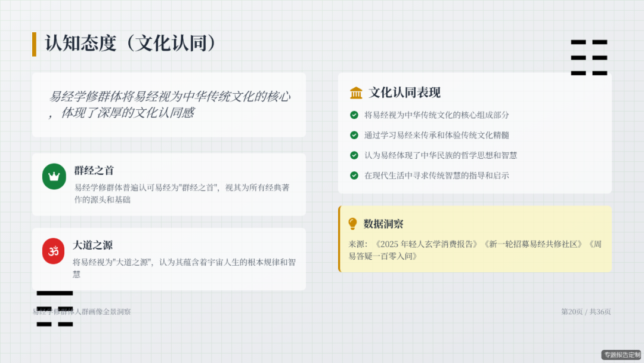Click the black hexagram symbol at top right
The width and height of the screenshot is (644, 363).
tap(589, 57)
